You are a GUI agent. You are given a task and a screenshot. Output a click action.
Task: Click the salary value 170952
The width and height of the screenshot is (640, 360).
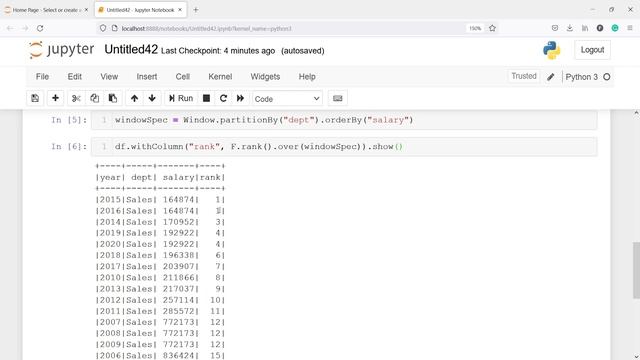178,222
